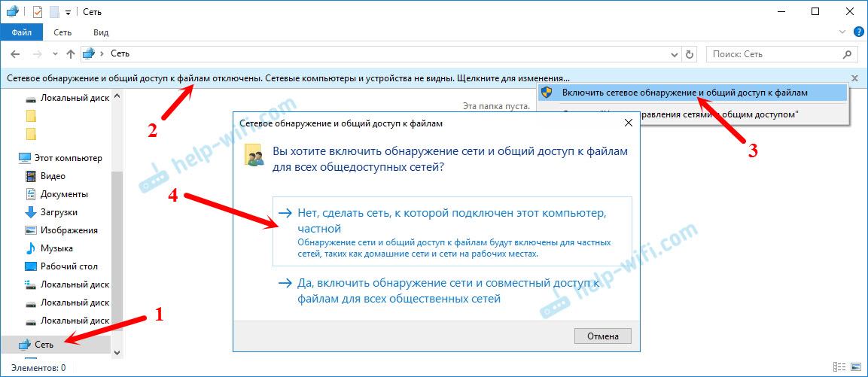Click the Refresh button beside address bar
The height and width of the screenshot is (377, 868).
click(x=690, y=54)
